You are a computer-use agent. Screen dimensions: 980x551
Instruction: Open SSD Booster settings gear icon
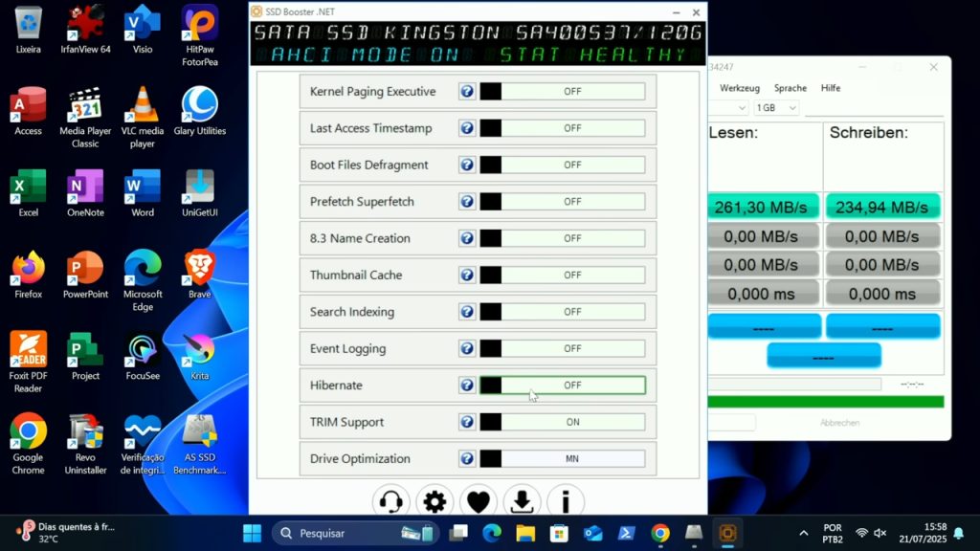[x=434, y=499]
